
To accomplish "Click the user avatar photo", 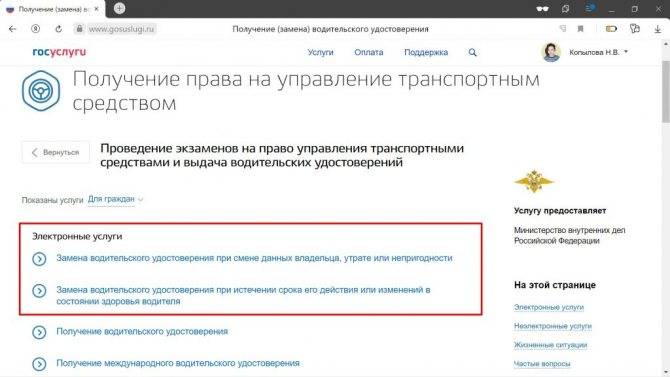I will coord(551,52).
